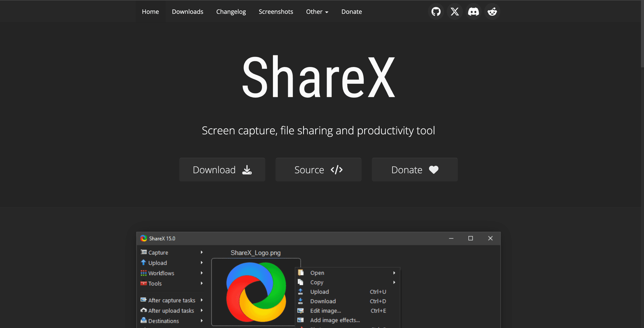The height and width of the screenshot is (328, 644).
Task: Click the ShareX logo in screenshot title bar
Action: (144, 238)
